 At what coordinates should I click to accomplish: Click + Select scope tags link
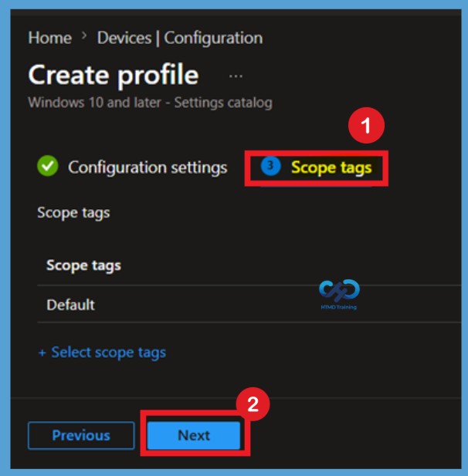tap(102, 353)
